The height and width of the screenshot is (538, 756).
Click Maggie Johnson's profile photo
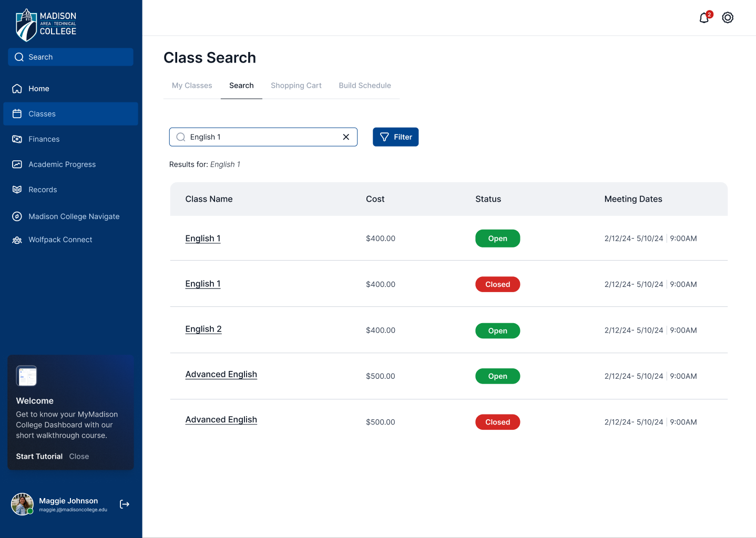[23, 504]
